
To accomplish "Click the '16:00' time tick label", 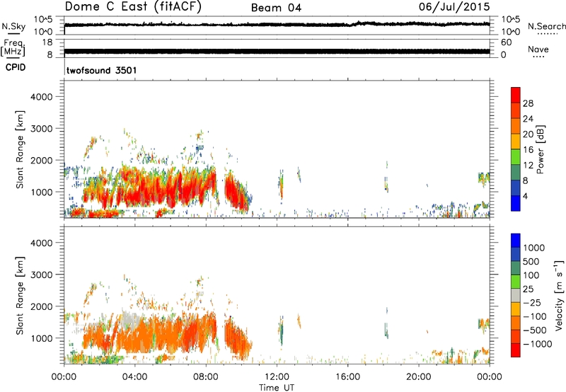I will tap(347, 377).
